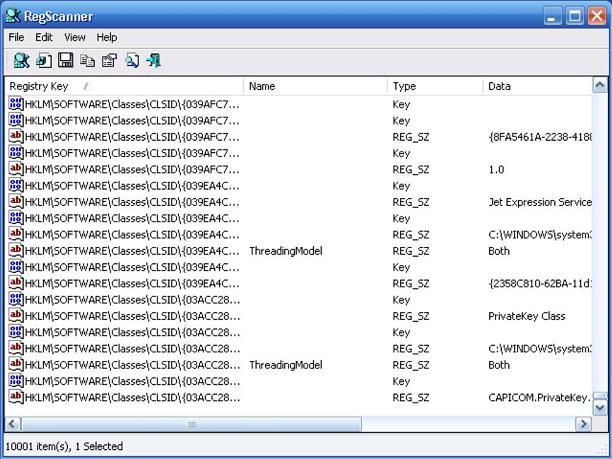Click the RegScanner title bar app icon
Viewport: 612px width, 459px height.
(x=12, y=16)
